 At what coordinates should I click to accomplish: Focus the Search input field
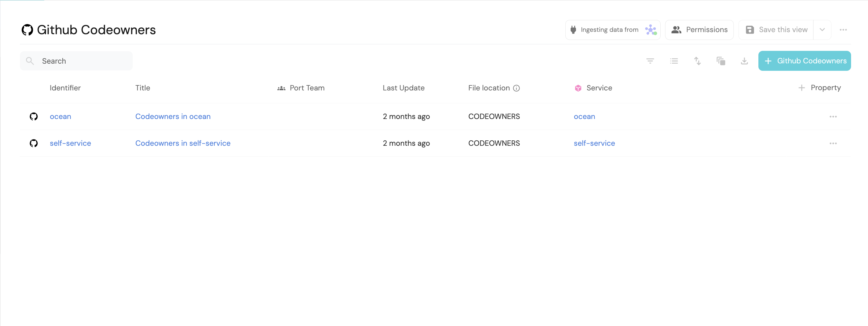76,61
